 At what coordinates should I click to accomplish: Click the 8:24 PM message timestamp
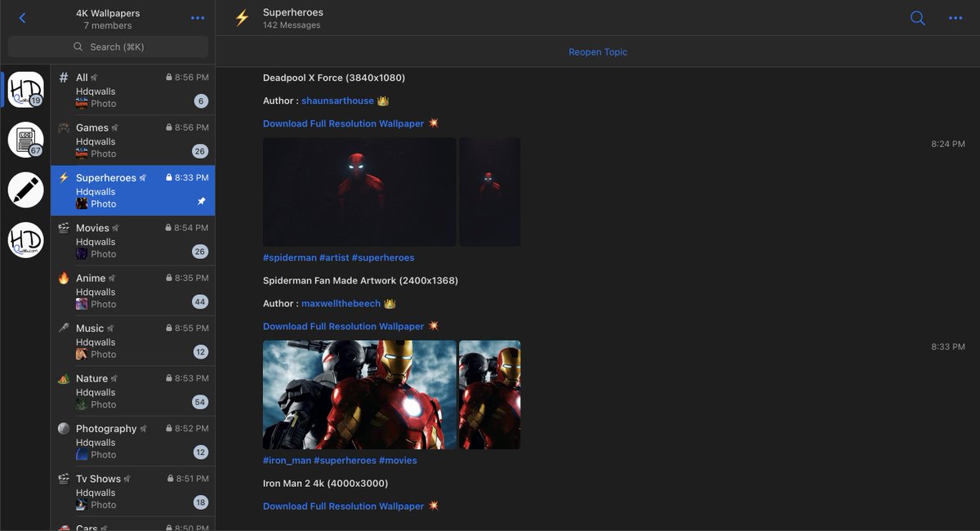(x=948, y=144)
